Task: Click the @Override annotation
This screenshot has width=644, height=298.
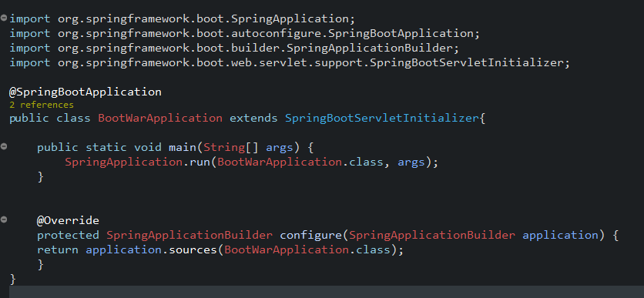Action: [x=69, y=221]
